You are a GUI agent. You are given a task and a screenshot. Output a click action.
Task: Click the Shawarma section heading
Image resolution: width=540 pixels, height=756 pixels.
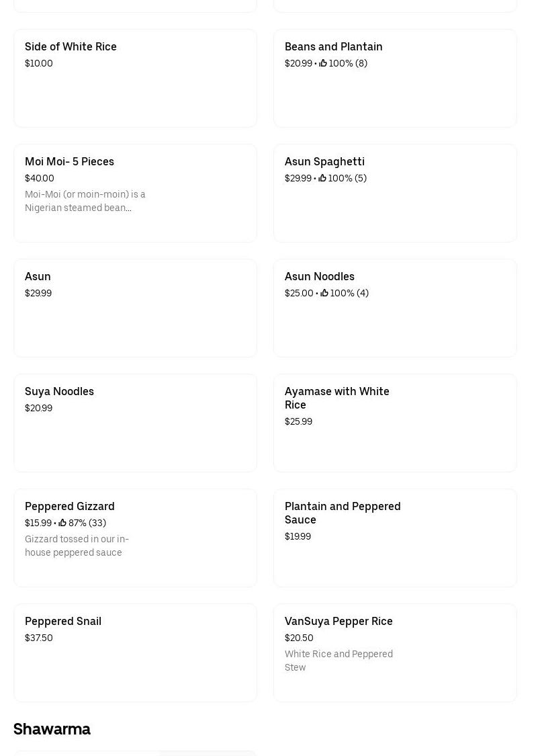click(x=52, y=729)
